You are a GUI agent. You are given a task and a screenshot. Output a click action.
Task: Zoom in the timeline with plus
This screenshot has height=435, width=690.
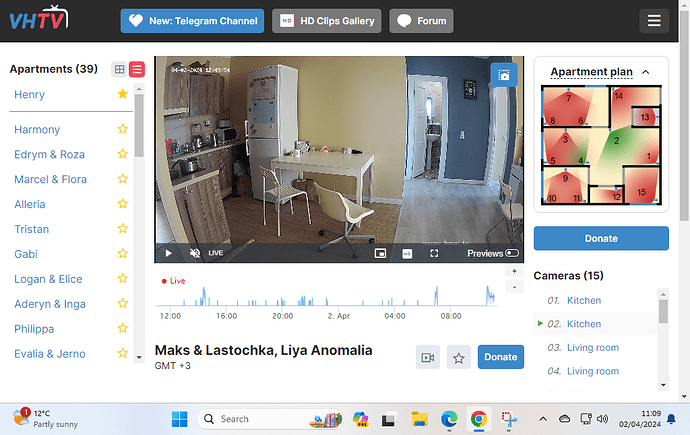(514, 271)
